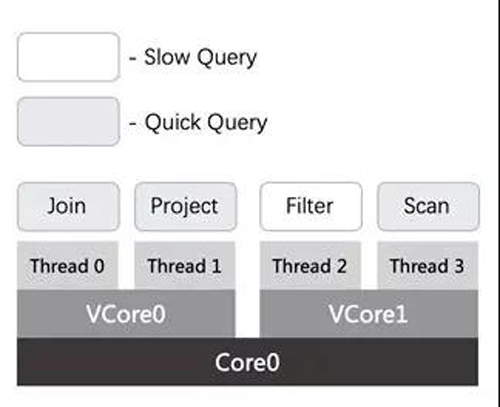Select the VCore1 bar
This screenshot has width=500, height=407.
369,314
